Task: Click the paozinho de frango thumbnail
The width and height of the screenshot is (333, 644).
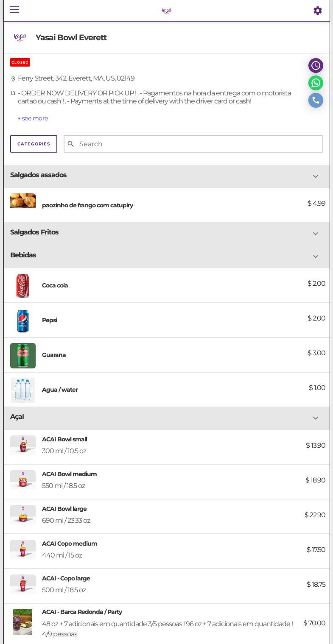Action: click(x=23, y=201)
